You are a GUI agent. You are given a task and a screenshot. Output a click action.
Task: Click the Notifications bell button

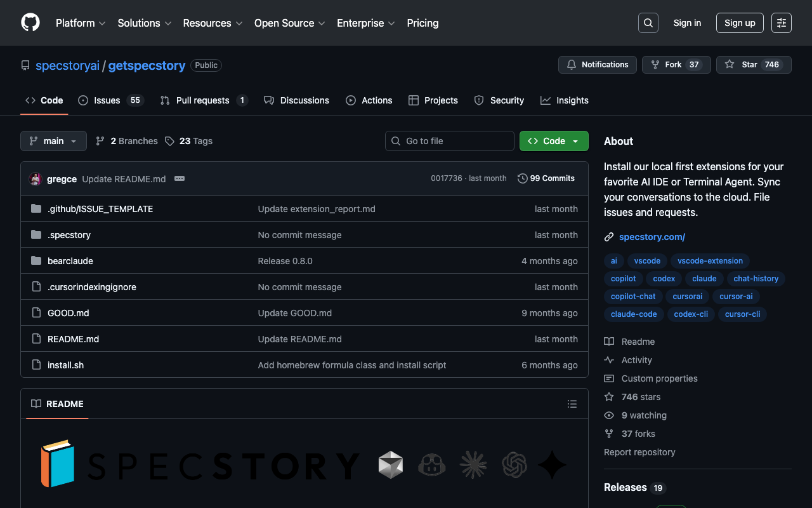click(x=597, y=65)
